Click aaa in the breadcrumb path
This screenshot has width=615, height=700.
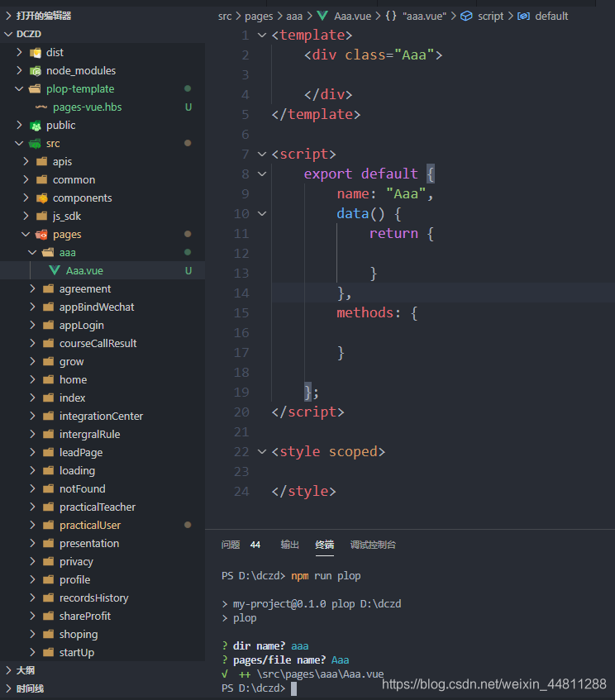[294, 16]
